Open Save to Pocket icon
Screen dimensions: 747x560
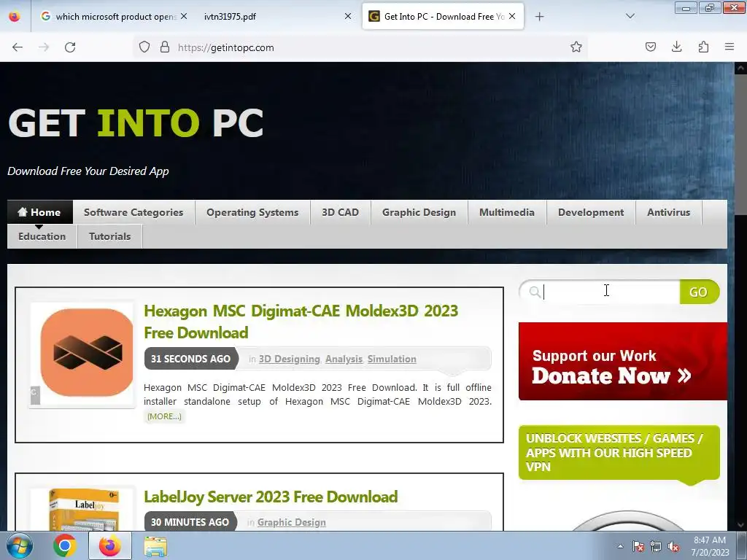(x=650, y=47)
